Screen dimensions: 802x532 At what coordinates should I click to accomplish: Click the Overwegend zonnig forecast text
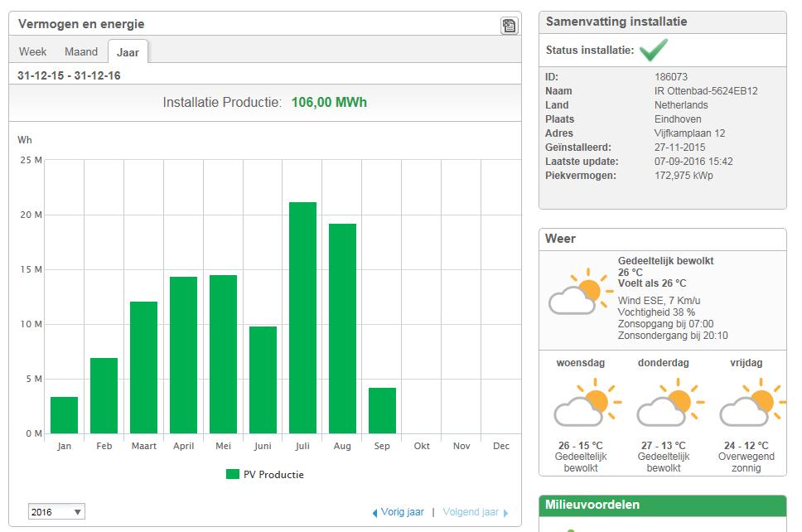tap(746, 462)
